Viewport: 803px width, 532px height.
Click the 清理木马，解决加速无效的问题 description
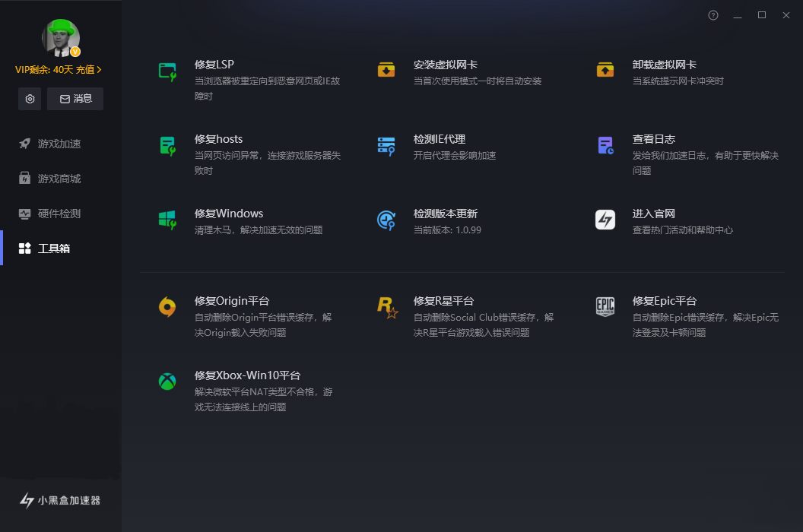pyautogui.click(x=259, y=230)
